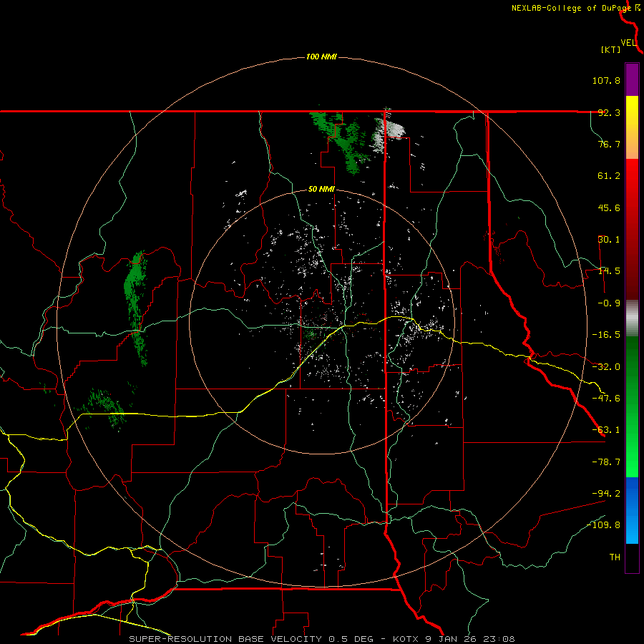644x644 pixels.
Task: Click the -109.8 velocity scale value
Action: pos(604,525)
